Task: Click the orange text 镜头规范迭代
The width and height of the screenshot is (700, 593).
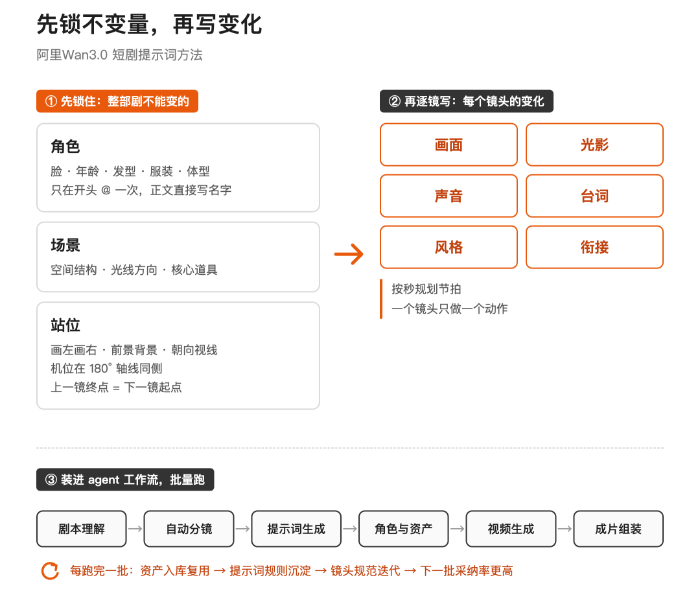Action: [366, 571]
